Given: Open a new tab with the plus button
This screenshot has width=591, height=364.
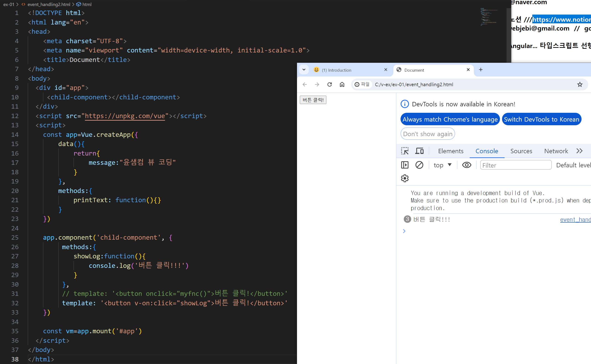Looking at the screenshot, I should tap(481, 70).
